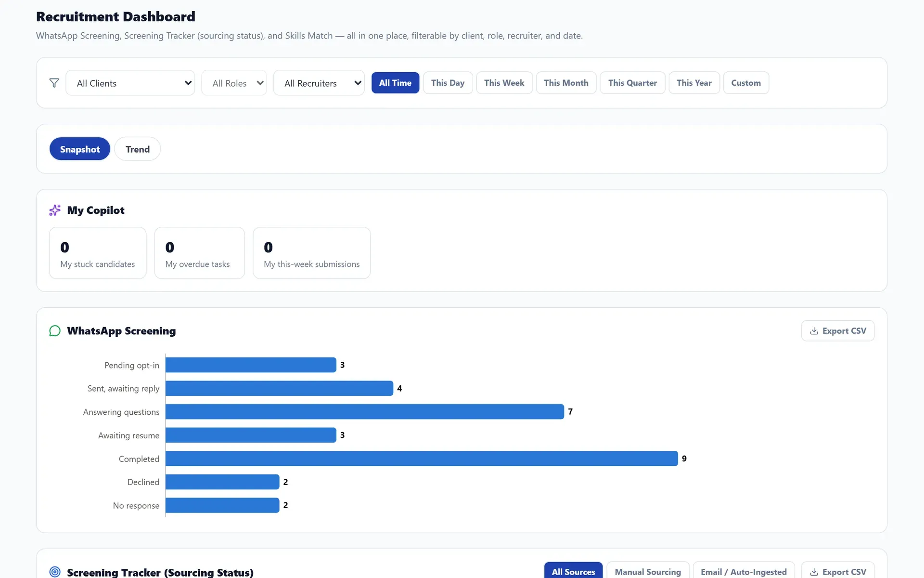Open the My this-week submissions card
The width and height of the screenshot is (924, 578).
[x=311, y=253]
